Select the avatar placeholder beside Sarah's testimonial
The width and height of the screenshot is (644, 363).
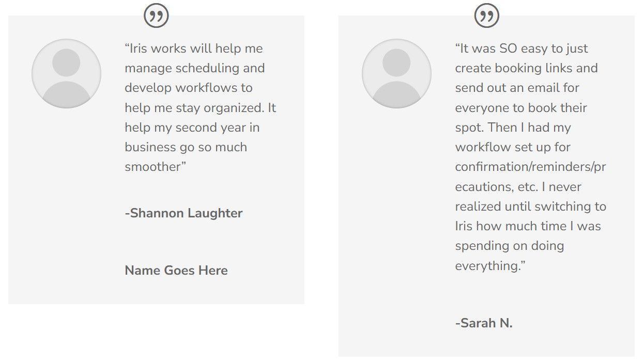[396, 73]
